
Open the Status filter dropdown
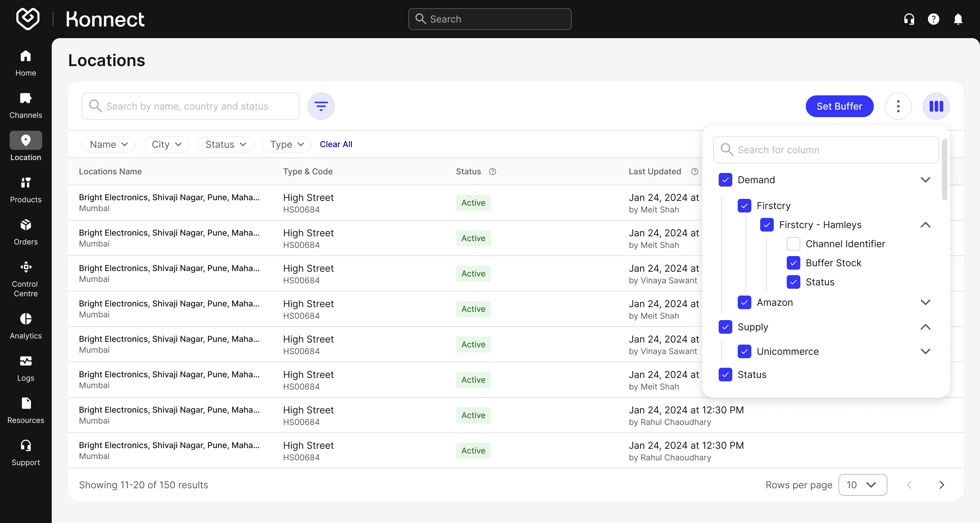(225, 144)
